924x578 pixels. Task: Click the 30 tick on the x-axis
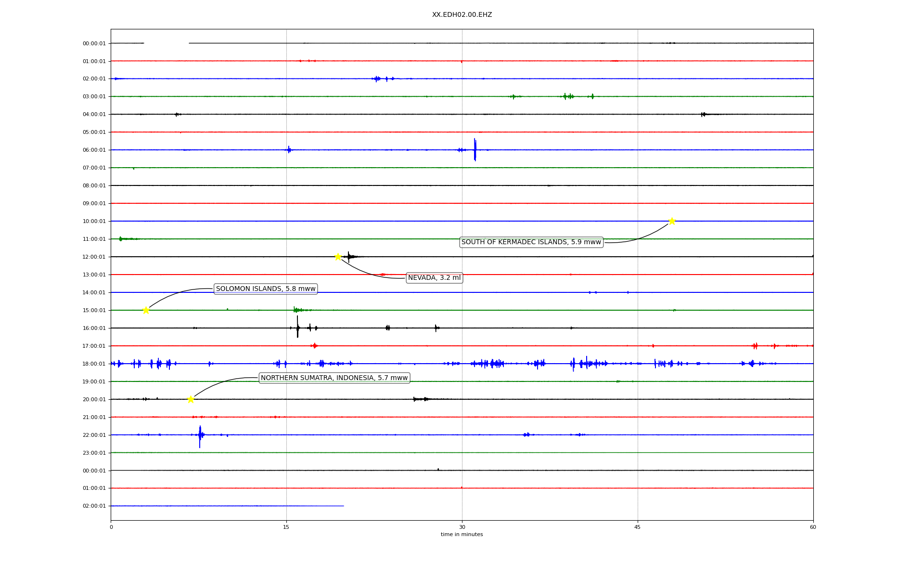coord(462,527)
